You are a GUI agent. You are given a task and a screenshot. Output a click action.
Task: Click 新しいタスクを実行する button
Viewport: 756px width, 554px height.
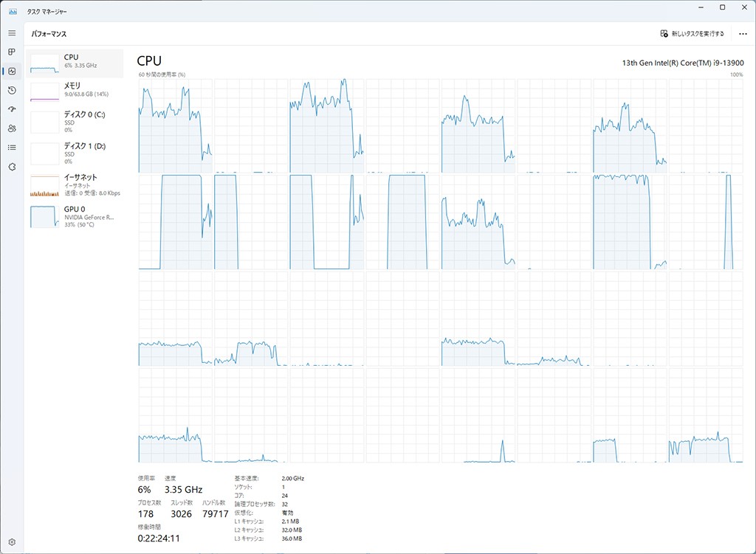click(x=692, y=34)
